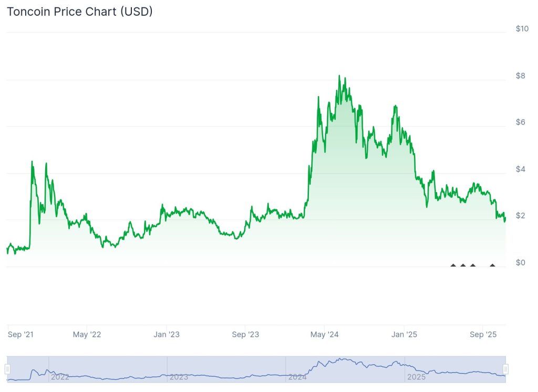The width and height of the screenshot is (538, 392).
Task: Click the Jan '23 x-axis label
Action: click(x=167, y=334)
